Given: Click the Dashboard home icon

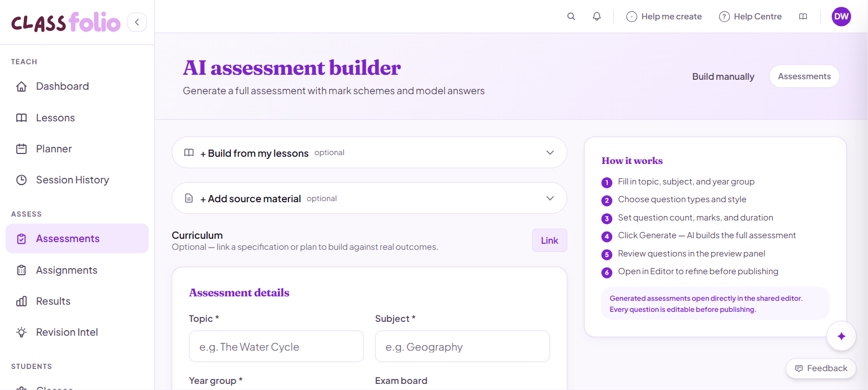Looking at the screenshot, I should 22,86.
